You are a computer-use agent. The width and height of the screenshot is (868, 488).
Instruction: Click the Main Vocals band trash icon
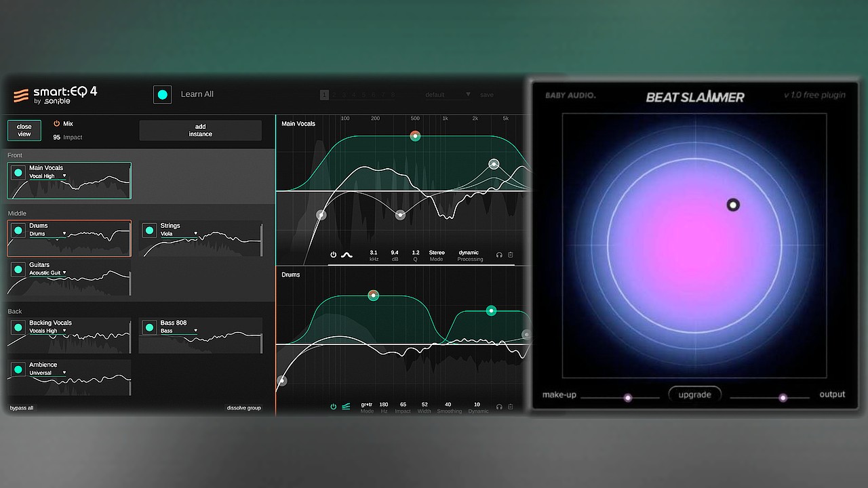tap(511, 255)
